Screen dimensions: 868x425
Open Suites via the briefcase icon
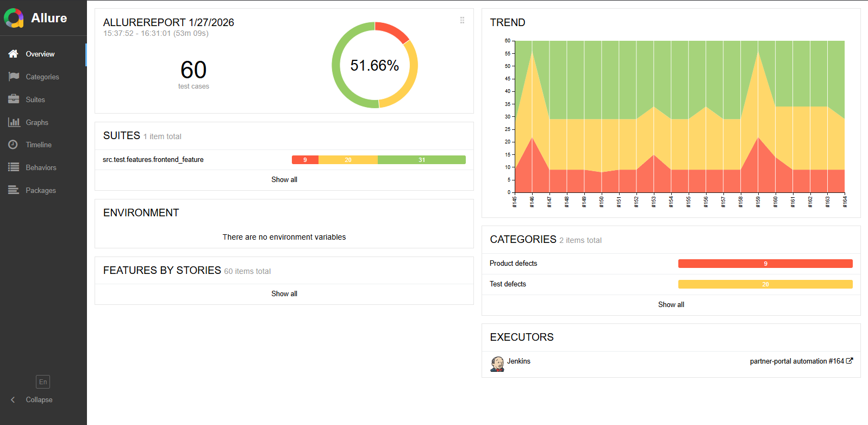tap(14, 99)
